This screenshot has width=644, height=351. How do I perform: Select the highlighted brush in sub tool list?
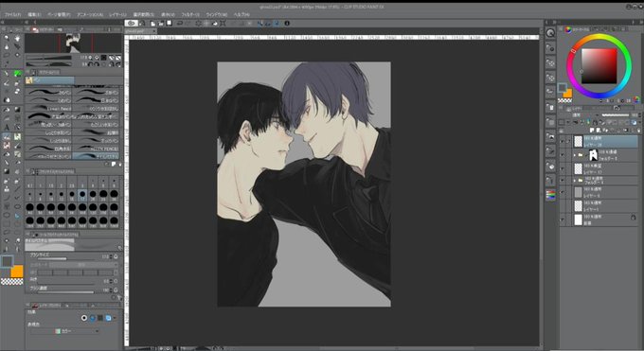[97, 156]
